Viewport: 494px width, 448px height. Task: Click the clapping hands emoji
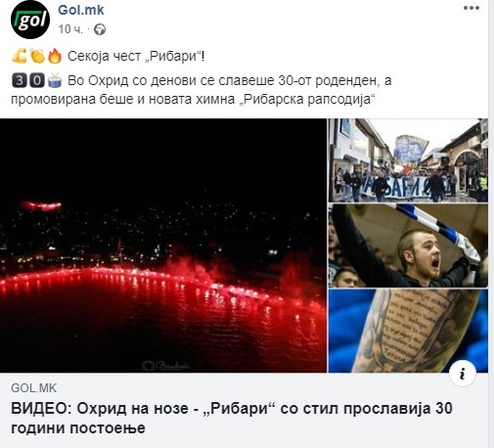click(x=37, y=56)
